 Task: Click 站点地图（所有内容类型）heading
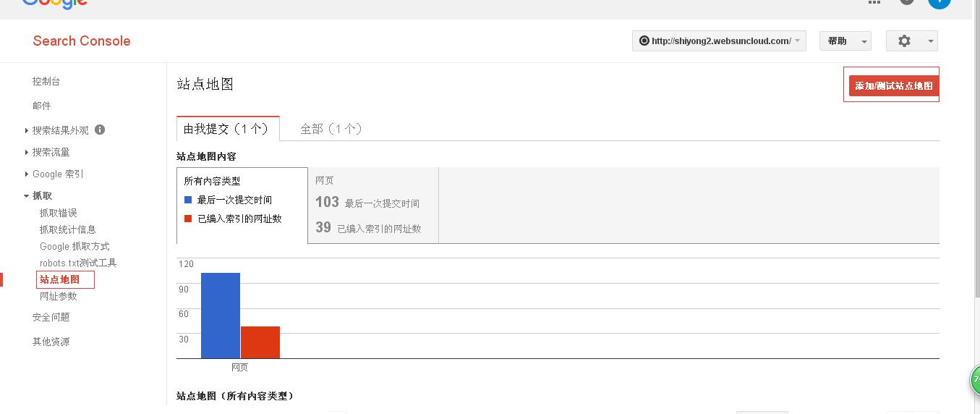[x=235, y=396]
